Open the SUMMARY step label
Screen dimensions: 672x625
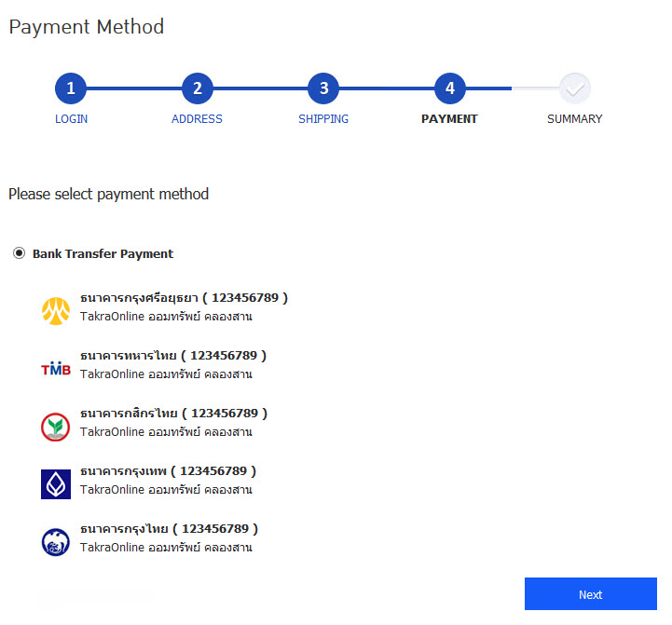(574, 119)
